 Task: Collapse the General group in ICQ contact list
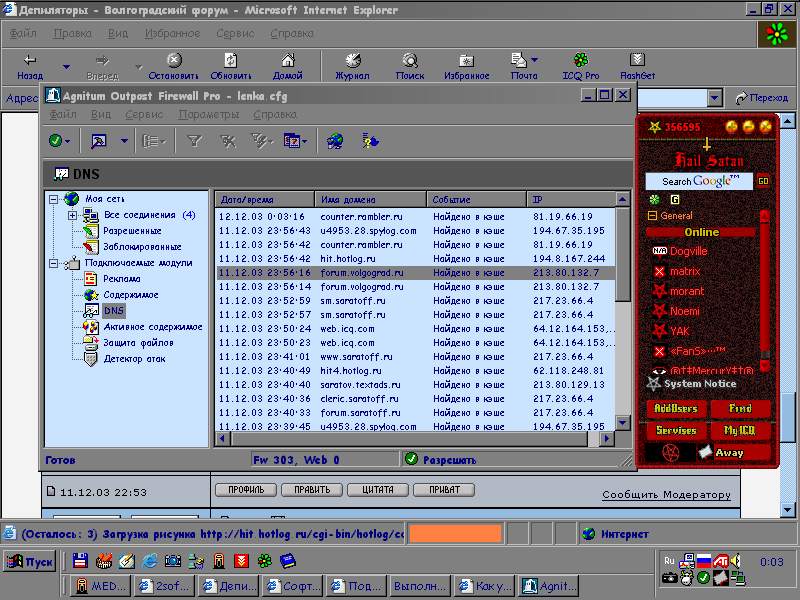tap(652, 216)
